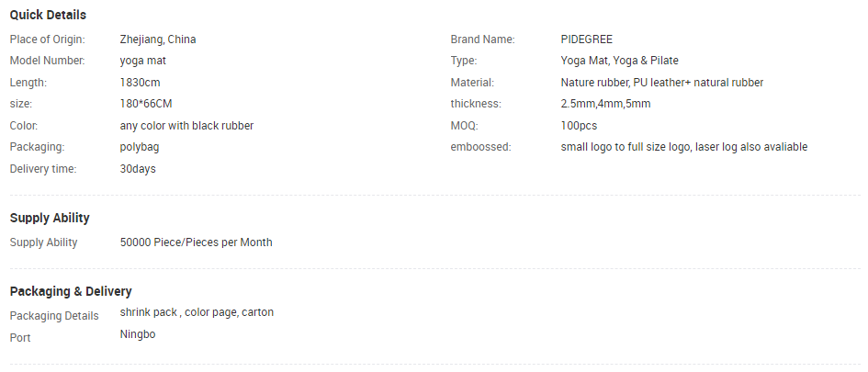Image resolution: width=868 pixels, height=372 pixels.
Task: Click the PIDEGREE brand name
Action: 586,39
